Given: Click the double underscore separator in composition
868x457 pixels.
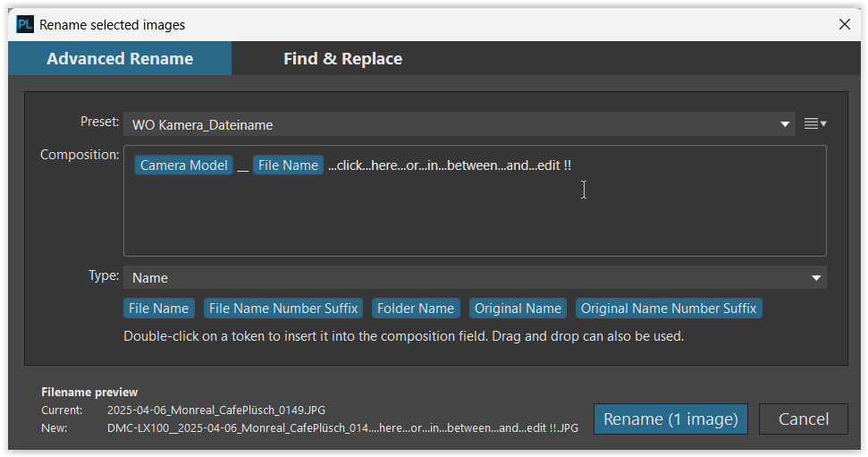Looking at the screenshot, I should tap(243, 166).
